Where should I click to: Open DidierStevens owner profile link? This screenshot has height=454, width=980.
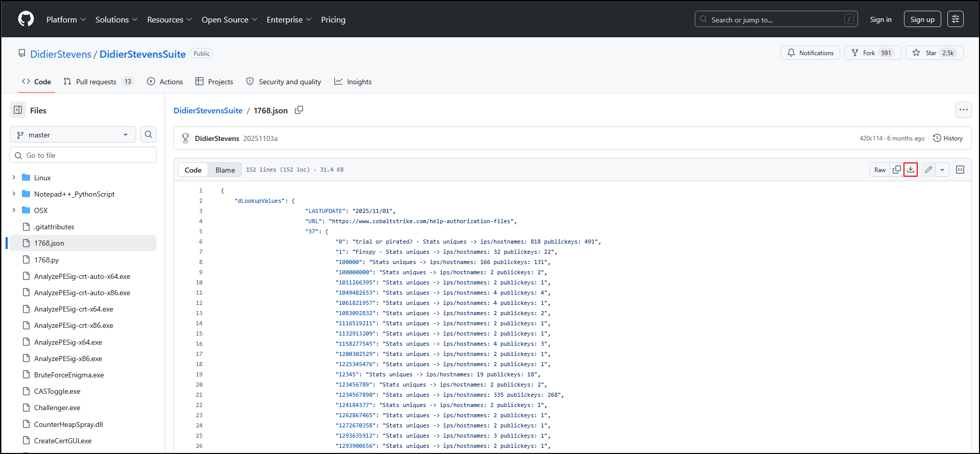coord(61,54)
